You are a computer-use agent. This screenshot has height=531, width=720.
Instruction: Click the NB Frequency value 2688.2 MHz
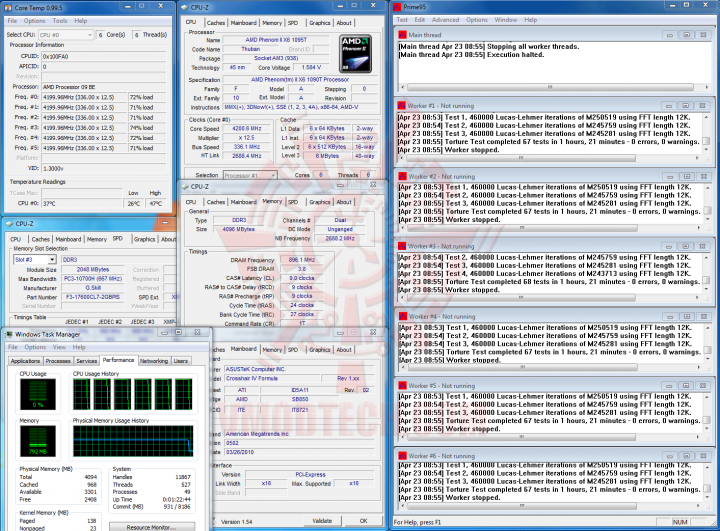pyautogui.click(x=340, y=238)
